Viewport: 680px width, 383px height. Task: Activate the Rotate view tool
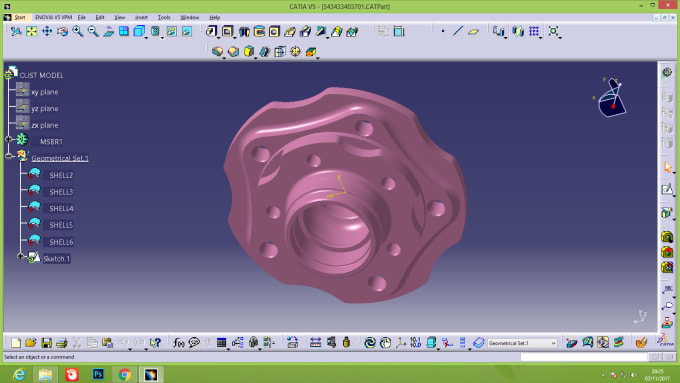click(x=62, y=31)
